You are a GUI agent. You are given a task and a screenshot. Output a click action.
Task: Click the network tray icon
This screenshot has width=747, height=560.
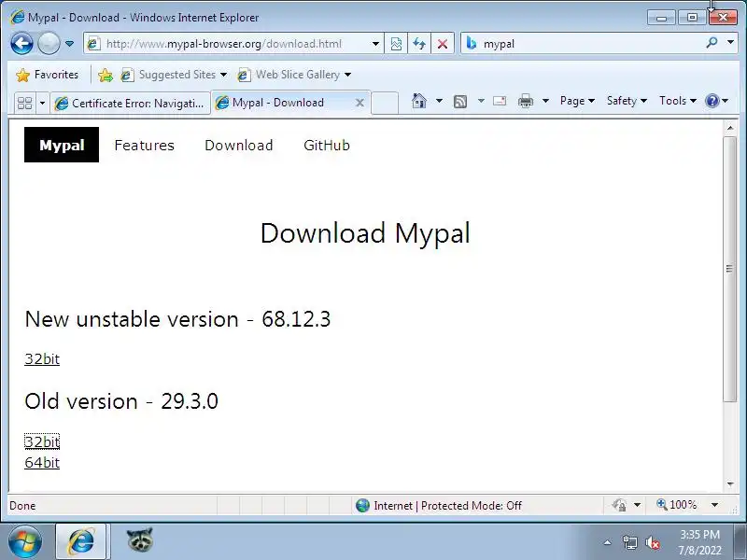click(x=629, y=542)
